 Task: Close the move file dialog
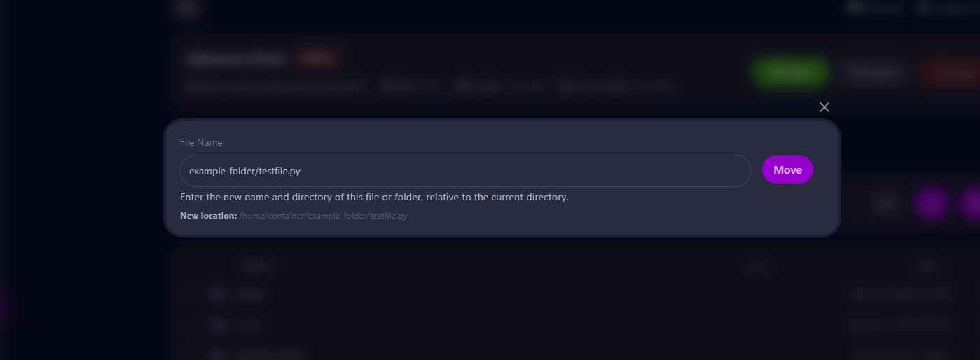coord(824,107)
